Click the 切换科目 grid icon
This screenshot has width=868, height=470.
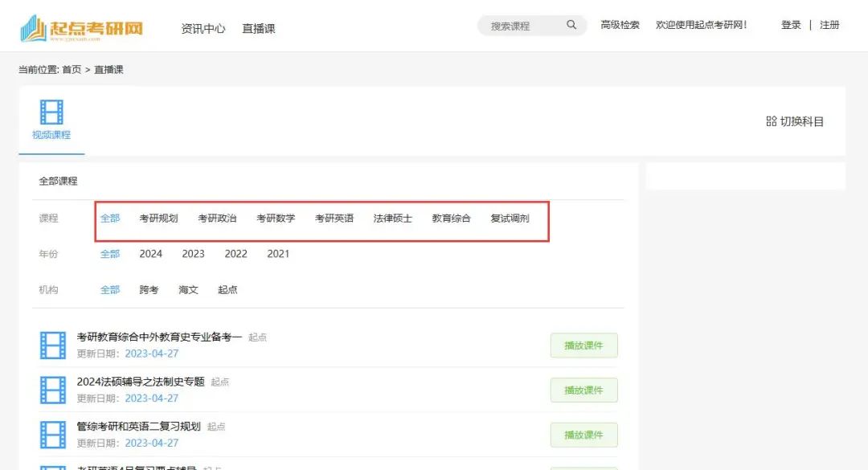pyautogui.click(x=771, y=121)
